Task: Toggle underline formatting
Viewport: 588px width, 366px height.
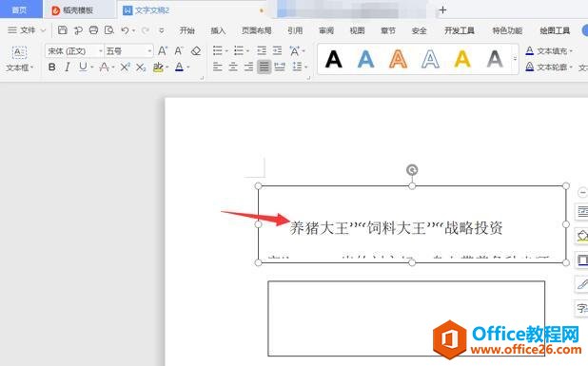Action: click(83, 67)
